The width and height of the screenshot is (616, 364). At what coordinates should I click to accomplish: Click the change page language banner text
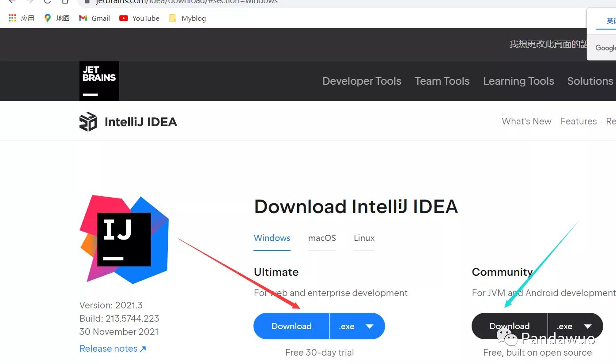coord(548,44)
